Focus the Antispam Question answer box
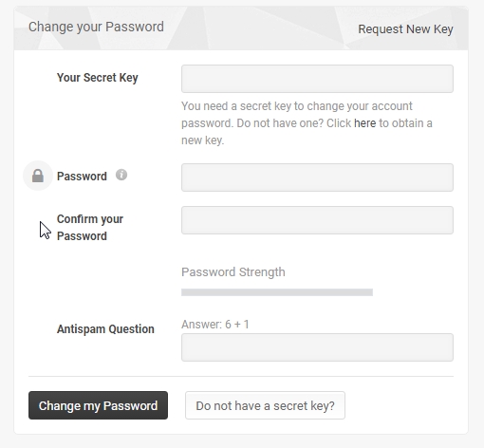Image resolution: width=484 pixels, height=448 pixels. (317, 347)
